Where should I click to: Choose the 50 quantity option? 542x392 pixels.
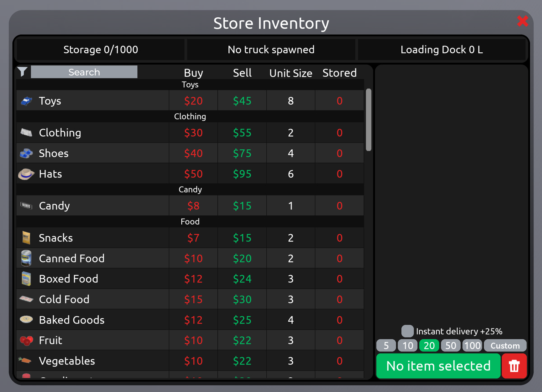451,345
